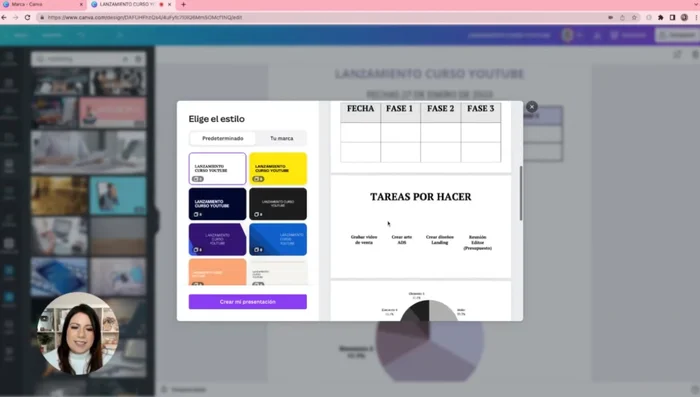
Task: Click the Canva search field in side panel
Action: click(x=88, y=59)
